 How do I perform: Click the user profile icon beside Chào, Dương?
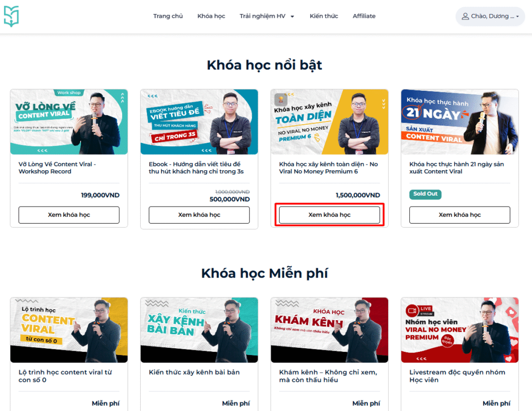click(465, 16)
